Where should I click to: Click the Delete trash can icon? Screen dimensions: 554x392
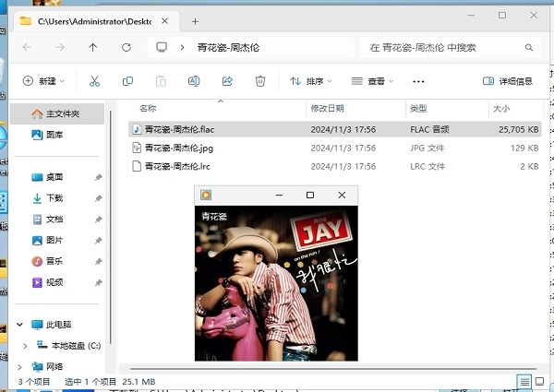click(x=260, y=81)
